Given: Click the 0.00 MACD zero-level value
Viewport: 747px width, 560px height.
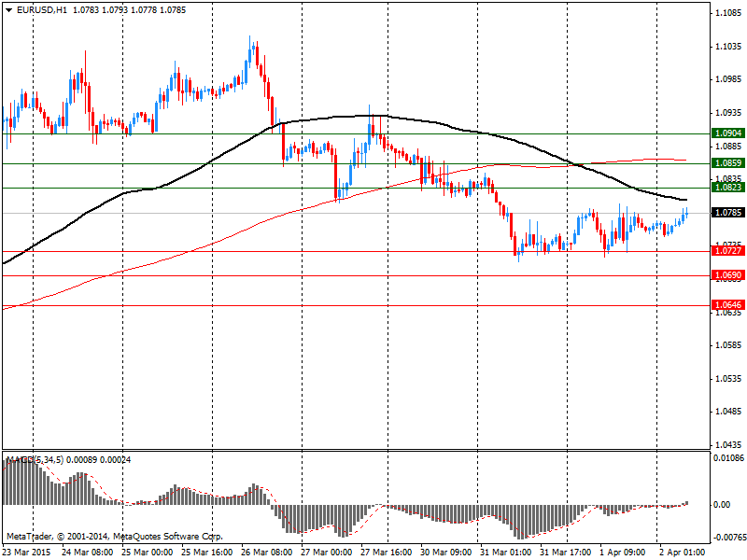Looking at the screenshot, I should 722,505.
